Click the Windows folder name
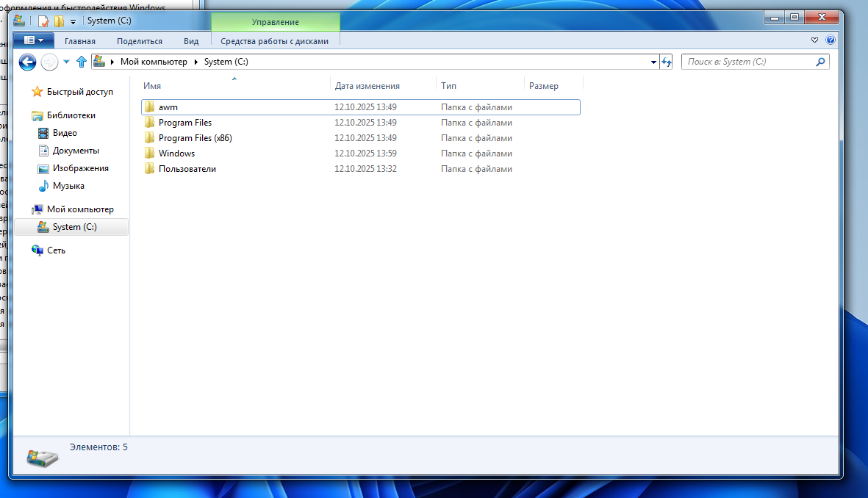This screenshot has height=498, width=868. point(176,154)
